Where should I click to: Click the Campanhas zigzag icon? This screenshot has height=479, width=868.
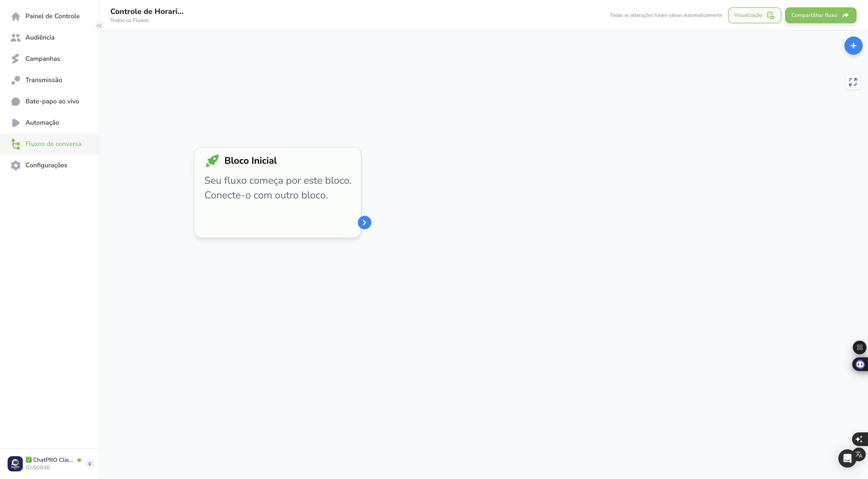click(x=15, y=59)
